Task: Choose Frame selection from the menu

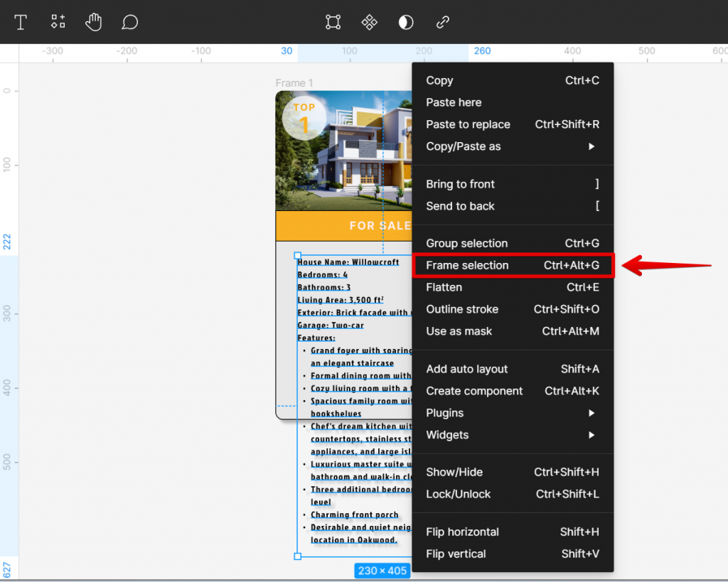Action: pos(466,265)
